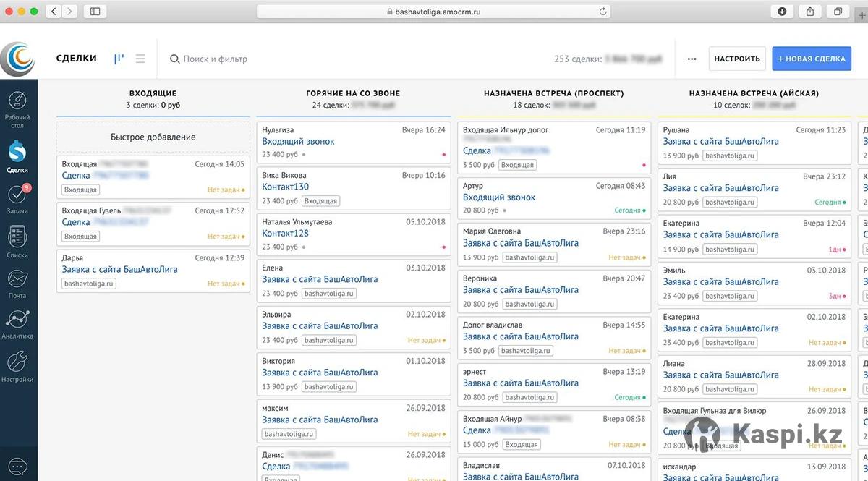Open Списки section in sidebar
Image resolution: width=868 pixels, height=481 pixels.
(x=17, y=242)
